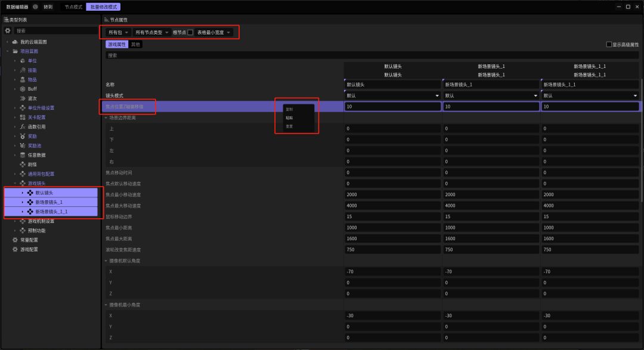Click the node icon of 新场景镜头_1_1
Image resolution: width=644 pixels, height=350 pixels.
(x=30, y=212)
